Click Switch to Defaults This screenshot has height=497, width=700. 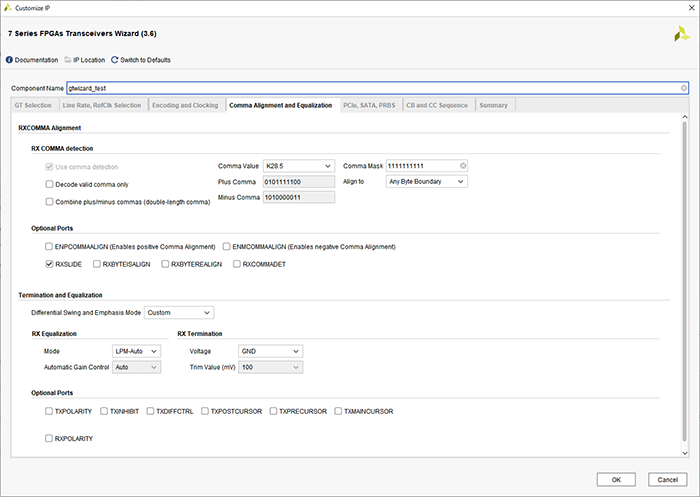[x=145, y=60]
